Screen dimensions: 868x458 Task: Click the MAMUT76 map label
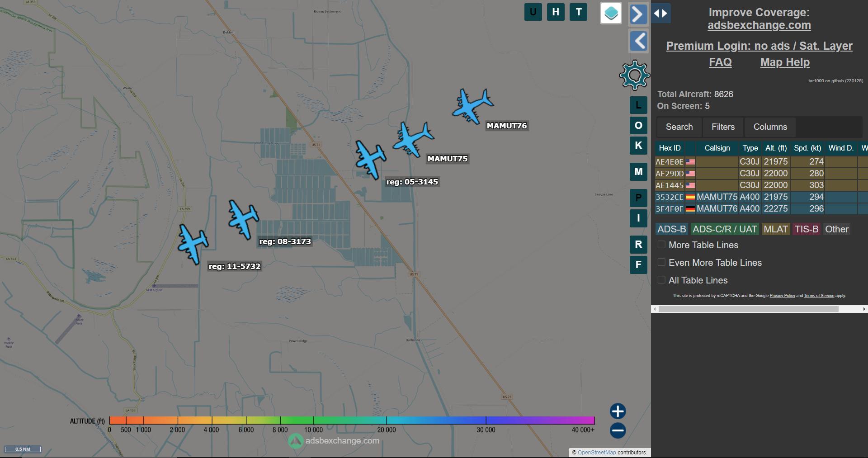tap(507, 126)
